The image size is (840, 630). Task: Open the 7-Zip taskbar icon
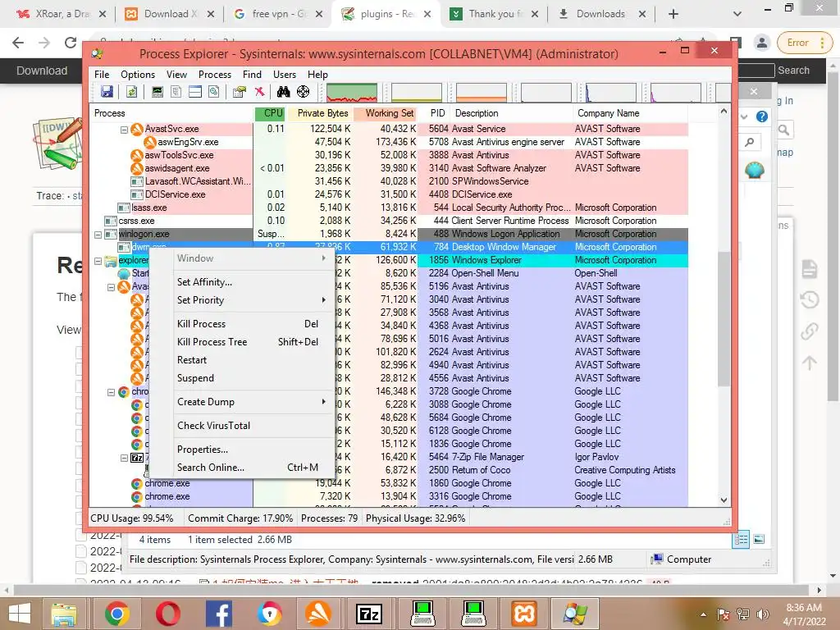coord(369,614)
